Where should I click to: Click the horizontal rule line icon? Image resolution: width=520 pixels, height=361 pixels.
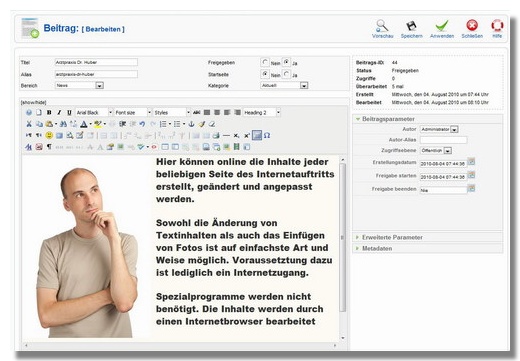[x=226, y=135]
